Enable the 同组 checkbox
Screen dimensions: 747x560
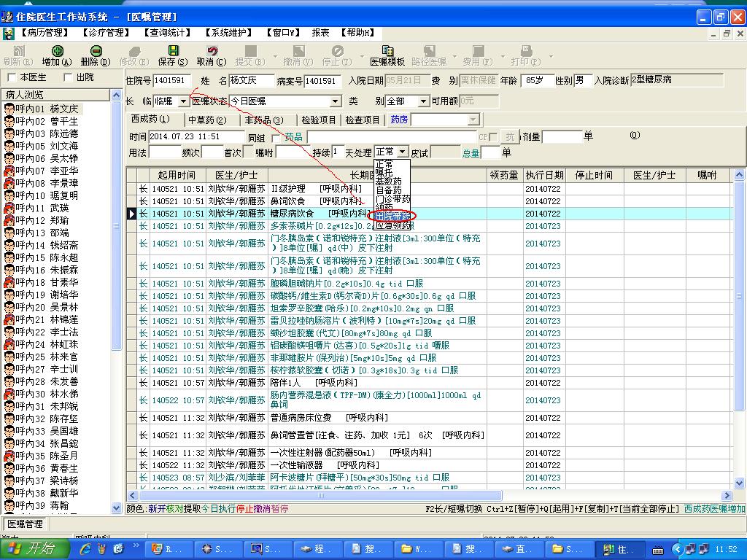[x=276, y=137]
